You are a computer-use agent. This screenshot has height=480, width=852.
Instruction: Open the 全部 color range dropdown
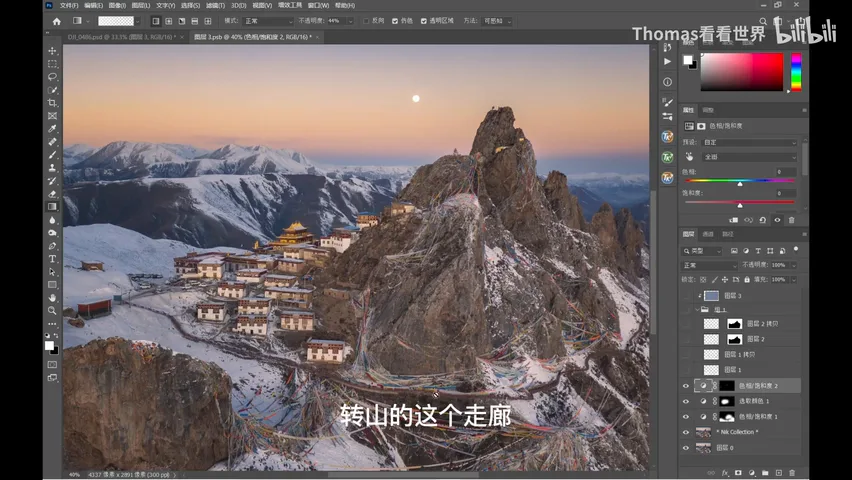coord(750,157)
